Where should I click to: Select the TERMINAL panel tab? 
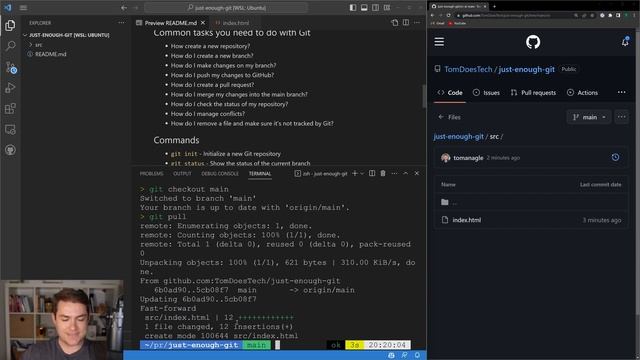click(260, 173)
